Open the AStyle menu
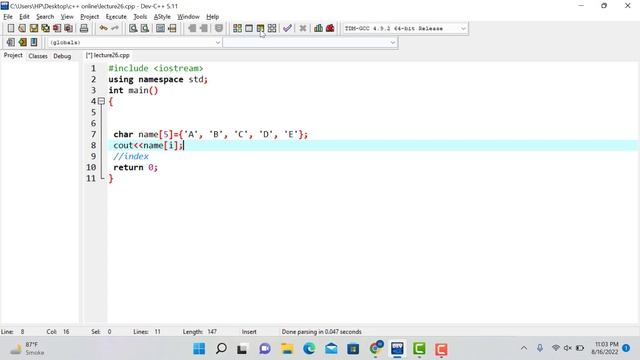The width and height of the screenshot is (640, 360). click(x=162, y=17)
